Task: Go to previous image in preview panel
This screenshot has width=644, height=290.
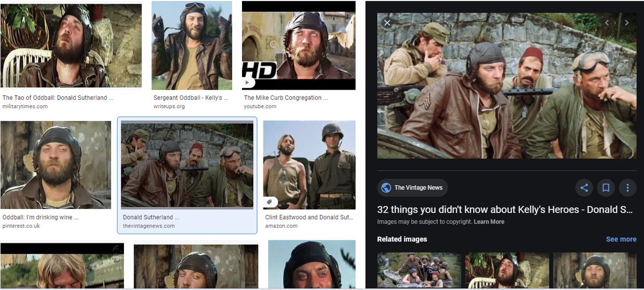Action: point(607,23)
